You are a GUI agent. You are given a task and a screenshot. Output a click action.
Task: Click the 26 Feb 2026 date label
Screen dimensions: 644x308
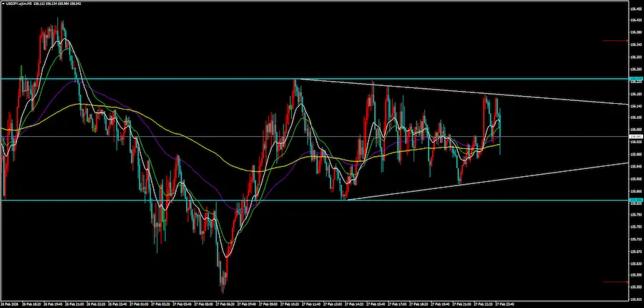(x=13, y=303)
